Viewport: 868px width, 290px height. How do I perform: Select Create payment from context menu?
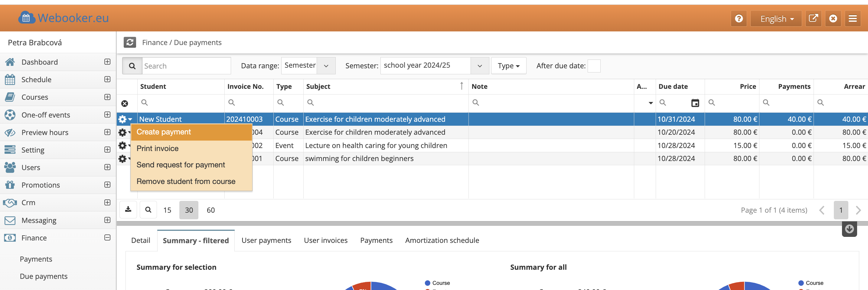click(x=191, y=132)
